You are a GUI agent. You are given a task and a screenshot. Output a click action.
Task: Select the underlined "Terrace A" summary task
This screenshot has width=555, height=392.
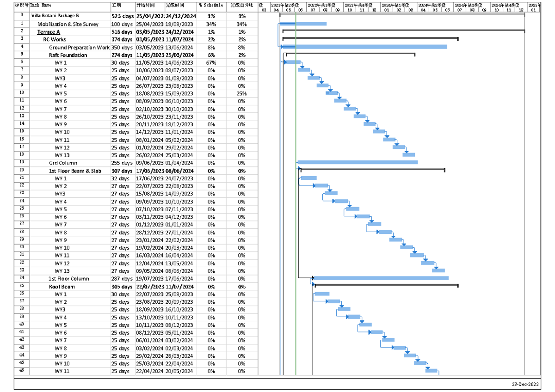pos(49,32)
